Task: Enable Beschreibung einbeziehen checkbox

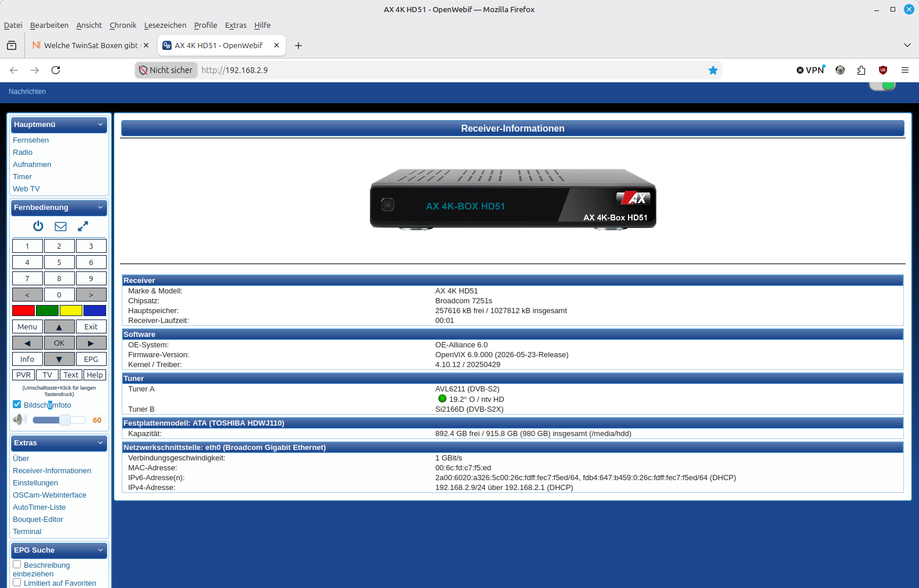Action: click(x=17, y=564)
